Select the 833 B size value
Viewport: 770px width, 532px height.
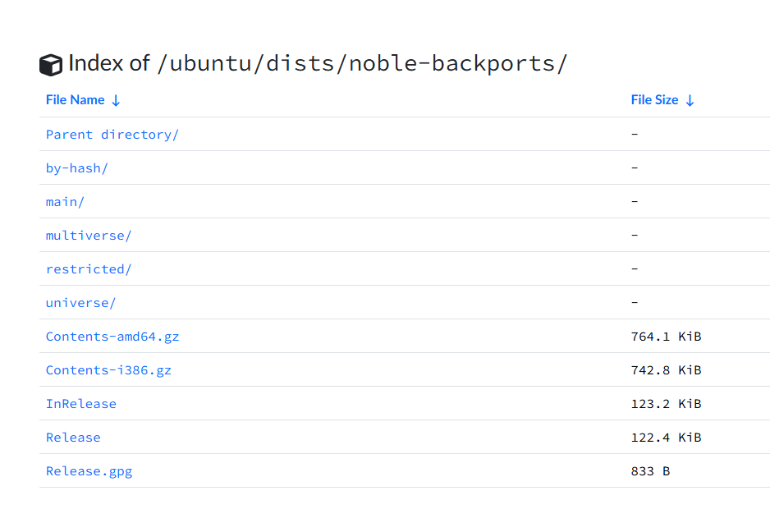pos(650,471)
